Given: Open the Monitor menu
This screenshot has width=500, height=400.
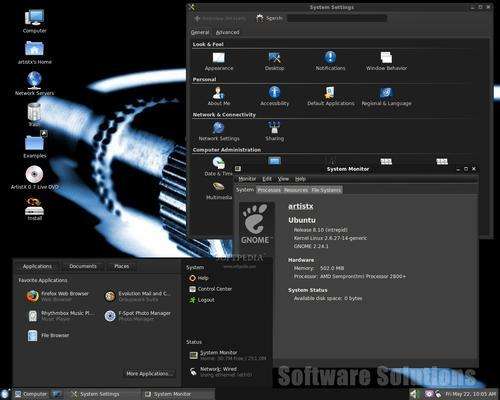Looking at the screenshot, I should pos(247,179).
